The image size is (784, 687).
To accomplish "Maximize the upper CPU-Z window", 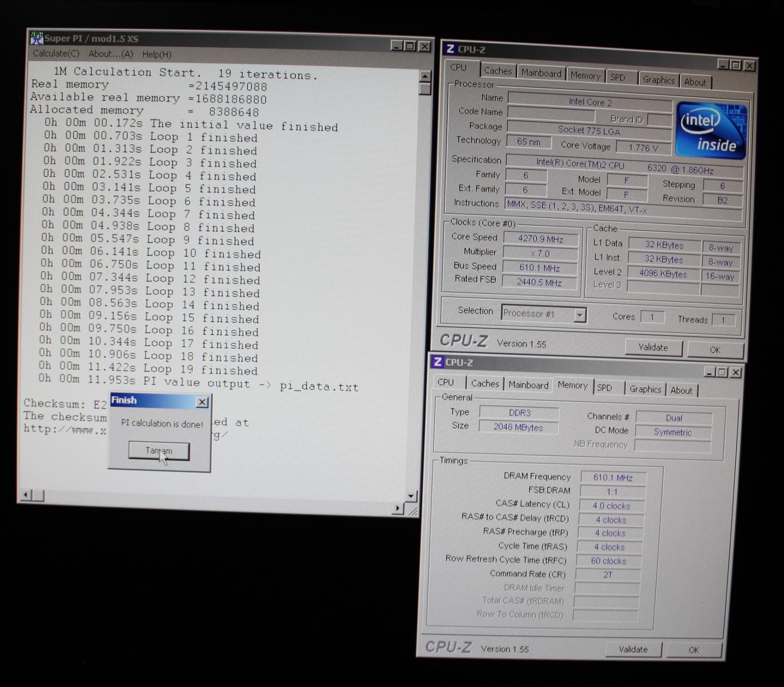I will pos(736,65).
